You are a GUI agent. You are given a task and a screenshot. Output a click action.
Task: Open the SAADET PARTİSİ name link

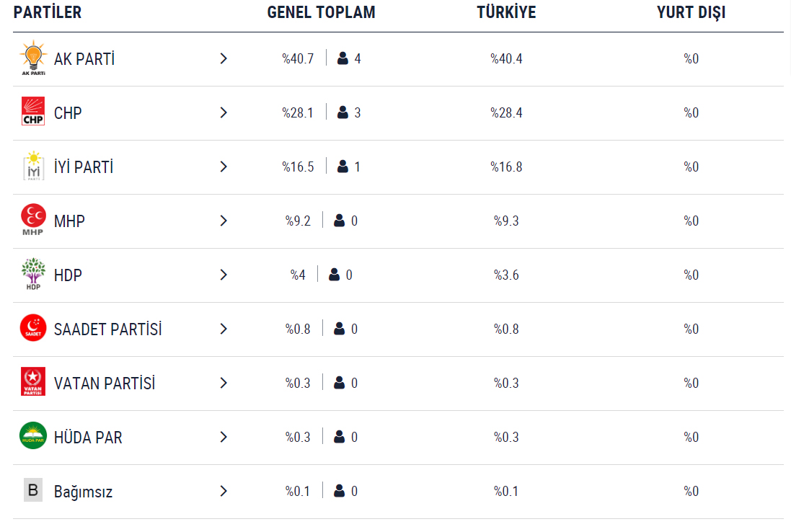(x=108, y=329)
